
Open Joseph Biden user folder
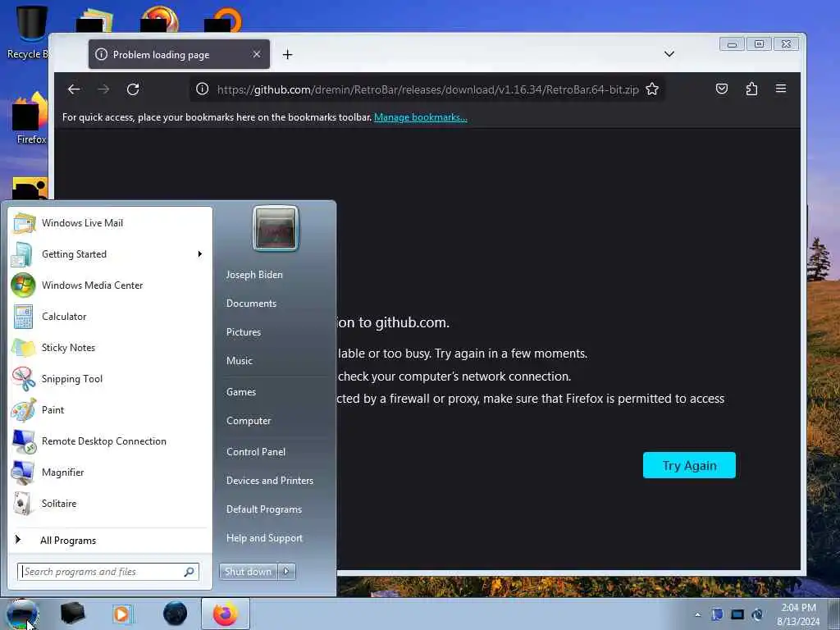pos(254,275)
